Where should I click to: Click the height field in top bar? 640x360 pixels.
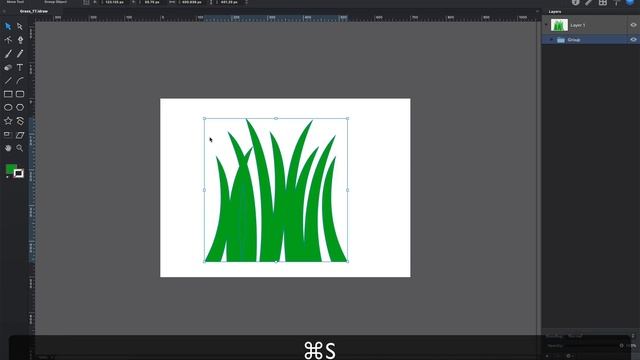point(229,2)
